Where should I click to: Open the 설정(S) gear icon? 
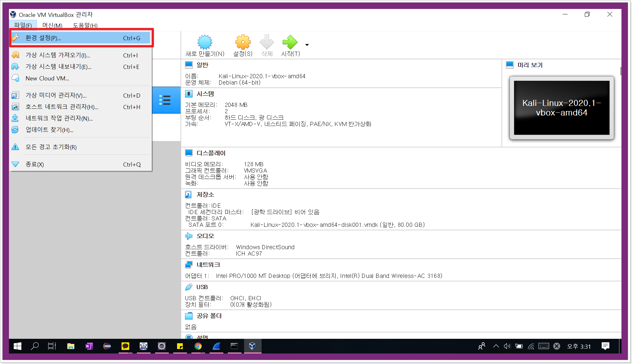click(x=243, y=42)
